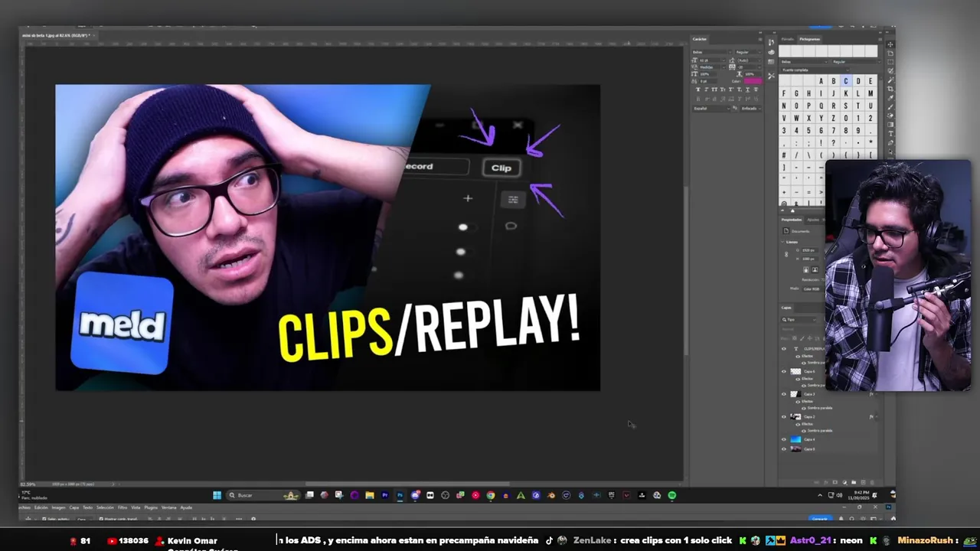Open the Color RGB mode dropdown
The height and width of the screenshot is (551, 980).
point(812,289)
